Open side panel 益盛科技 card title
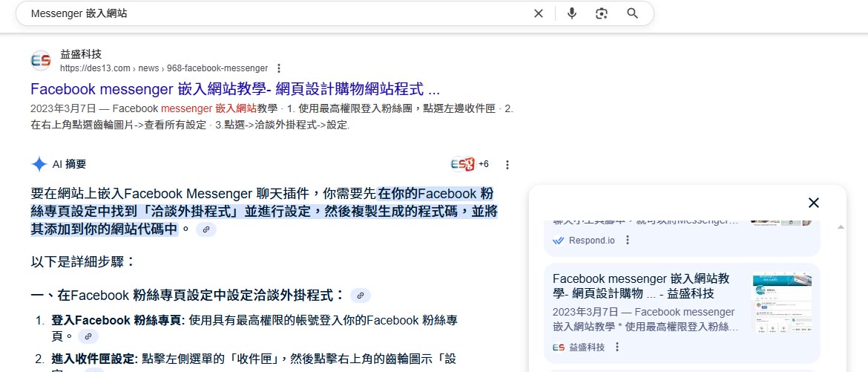868x372 pixels. [641, 286]
